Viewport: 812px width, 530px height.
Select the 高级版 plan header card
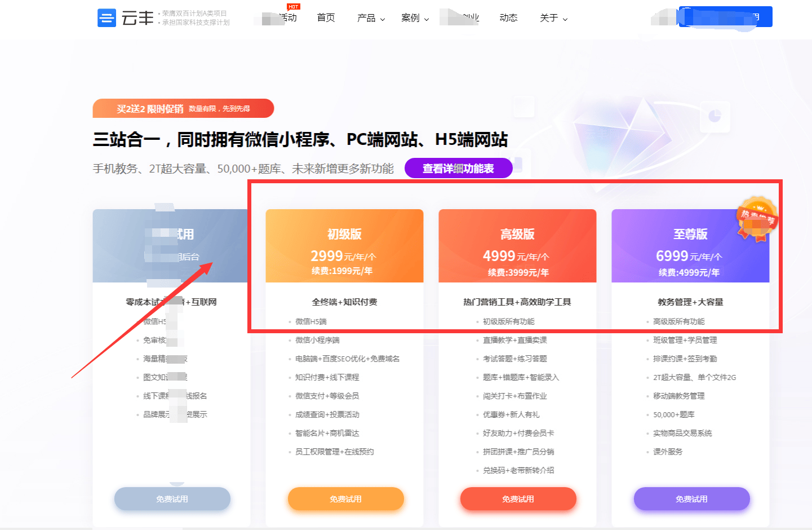pos(517,246)
